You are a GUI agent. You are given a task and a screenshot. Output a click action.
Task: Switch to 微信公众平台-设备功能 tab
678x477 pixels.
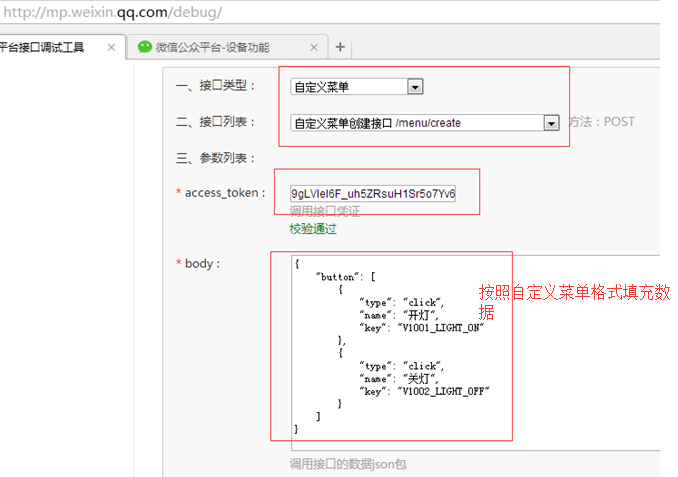tap(227, 47)
